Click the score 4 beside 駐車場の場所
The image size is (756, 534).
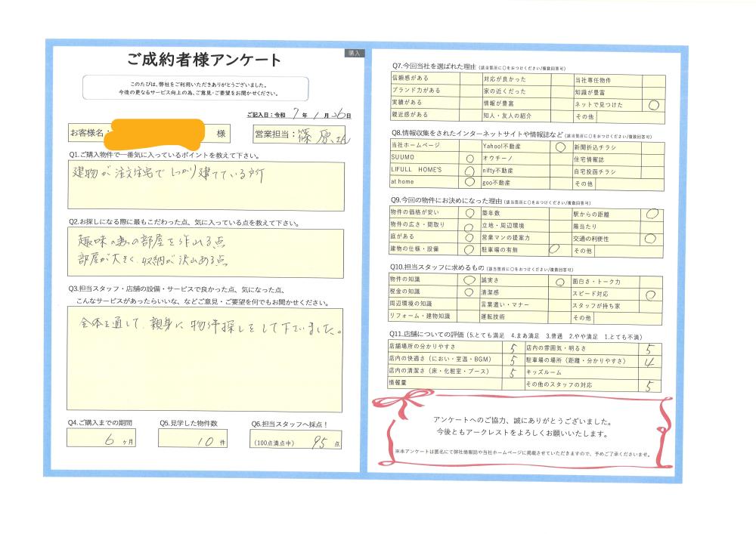click(649, 362)
